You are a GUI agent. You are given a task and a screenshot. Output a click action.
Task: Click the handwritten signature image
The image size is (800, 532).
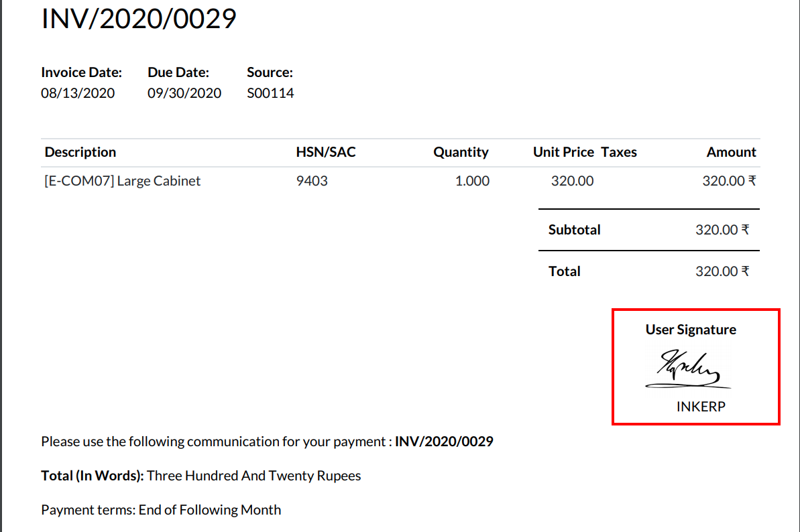688,368
